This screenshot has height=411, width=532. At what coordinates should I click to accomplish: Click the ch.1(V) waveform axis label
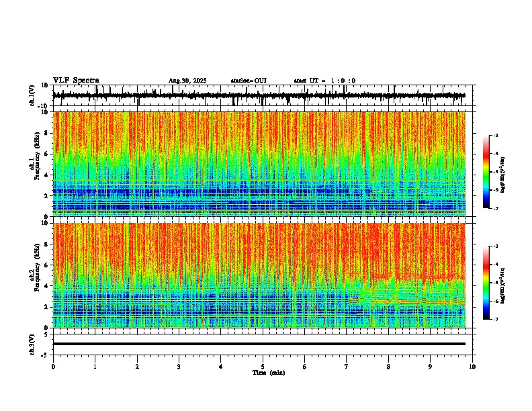pos(32,95)
